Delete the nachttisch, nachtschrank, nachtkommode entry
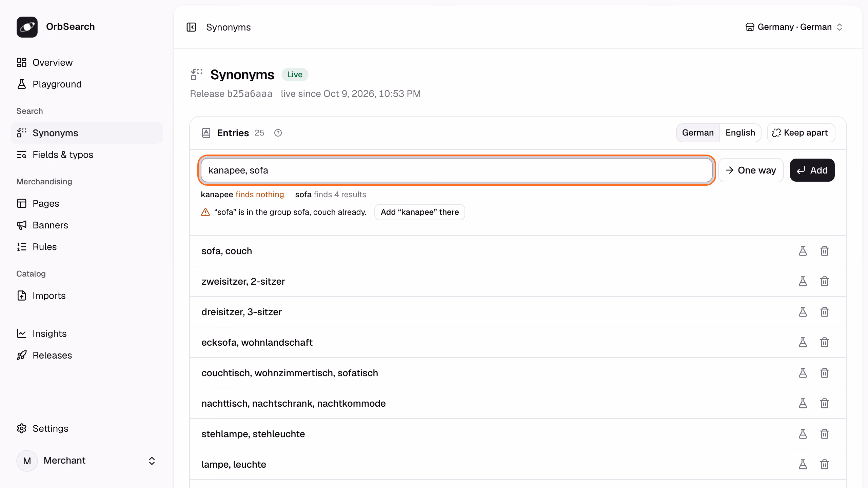 pyautogui.click(x=825, y=403)
